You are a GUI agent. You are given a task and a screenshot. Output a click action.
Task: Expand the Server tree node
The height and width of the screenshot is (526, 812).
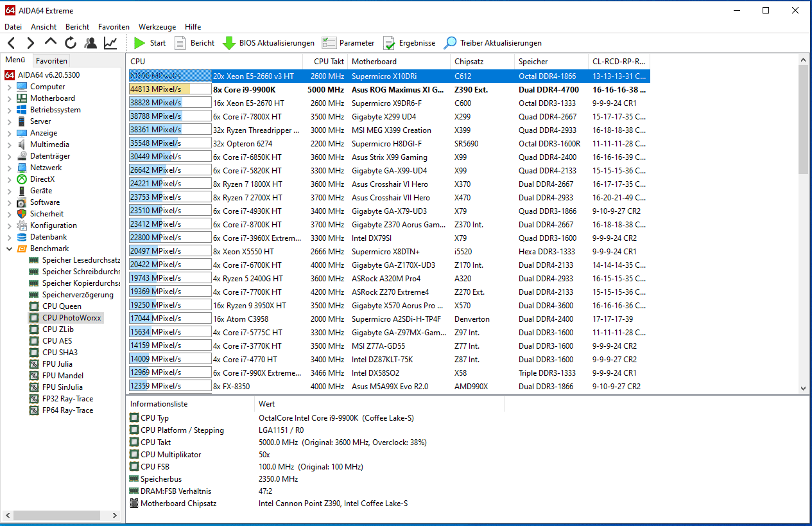pos(9,121)
